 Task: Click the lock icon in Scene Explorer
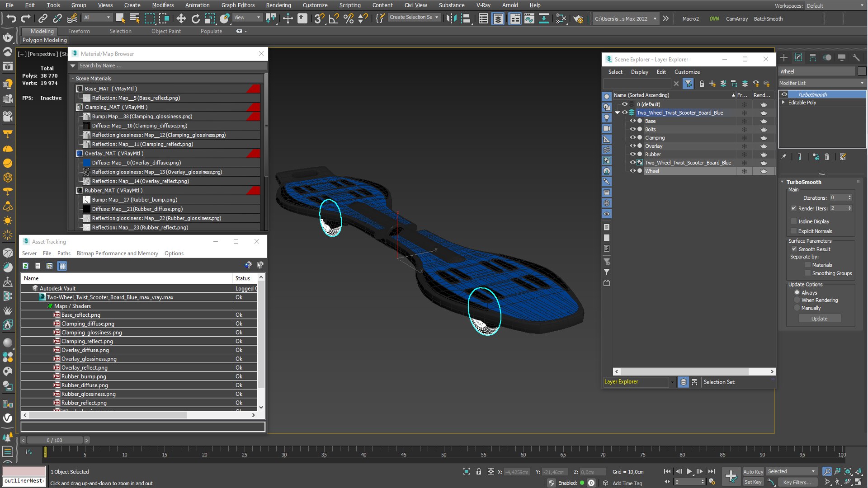pyautogui.click(x=702, y=84)
